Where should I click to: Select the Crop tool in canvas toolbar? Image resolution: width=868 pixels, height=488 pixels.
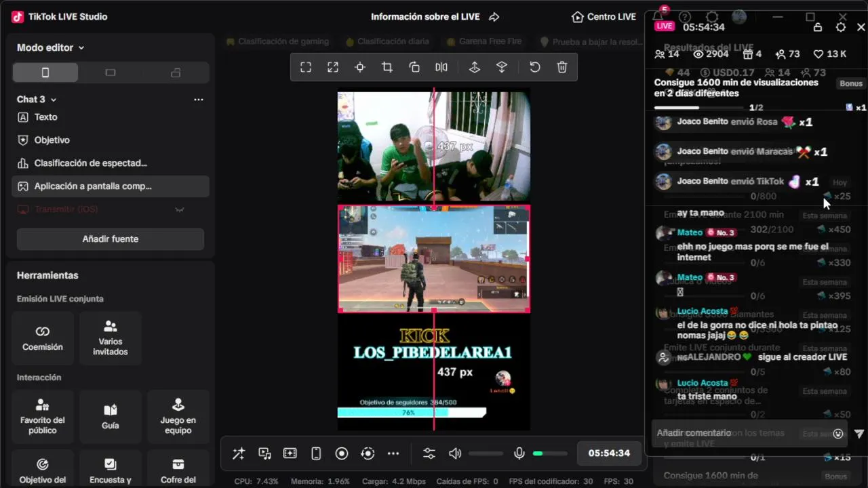point(387,67)
